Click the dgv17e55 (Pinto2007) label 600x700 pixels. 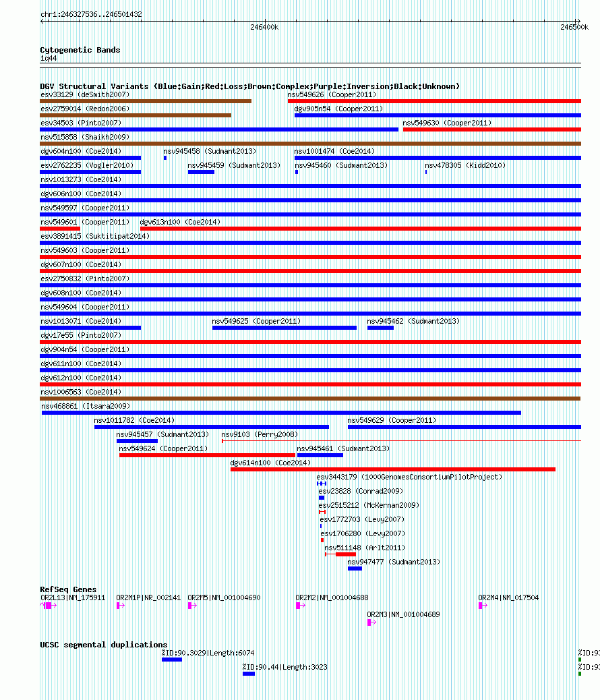pos(81,335)
